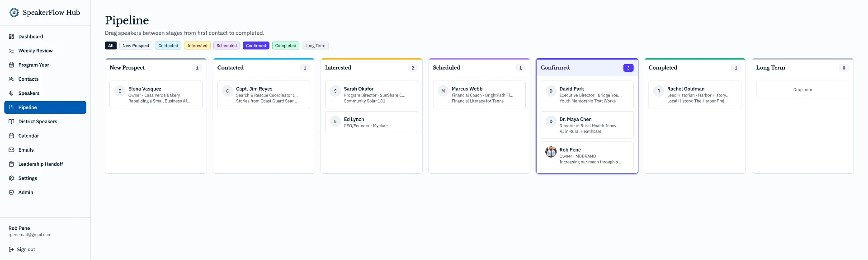Click the Long Term 'Drop here' zone

tap(802, 90)
